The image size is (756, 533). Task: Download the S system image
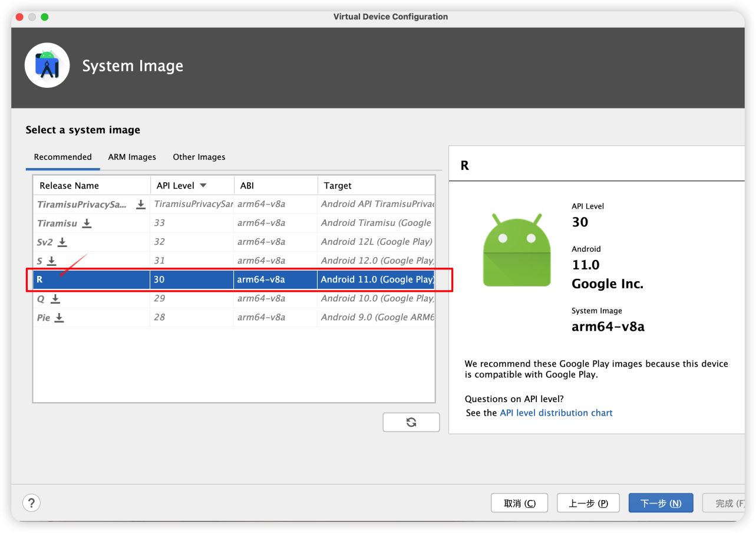[51, 261]
